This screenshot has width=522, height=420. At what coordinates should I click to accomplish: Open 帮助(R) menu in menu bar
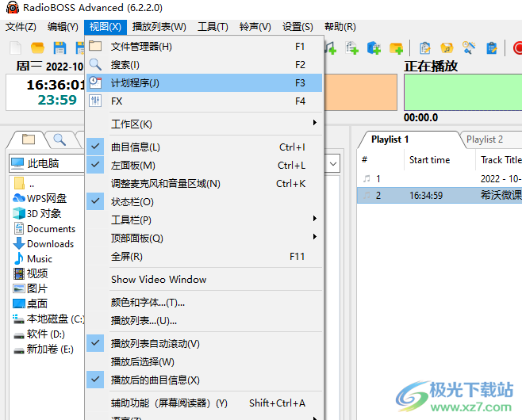340,27
